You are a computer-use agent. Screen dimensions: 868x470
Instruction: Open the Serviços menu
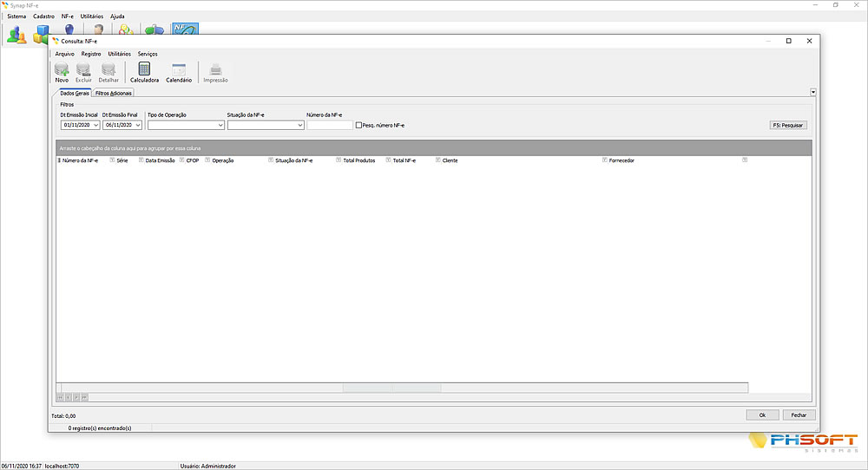(x=148, y=54)
